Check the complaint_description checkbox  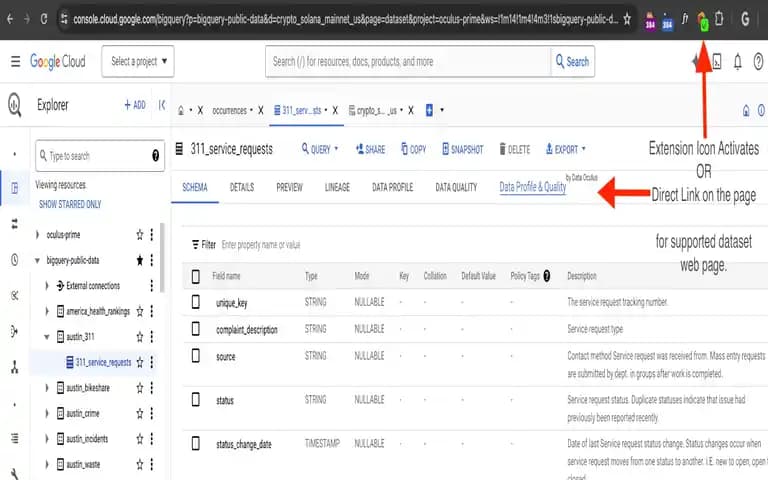[195, 329]
